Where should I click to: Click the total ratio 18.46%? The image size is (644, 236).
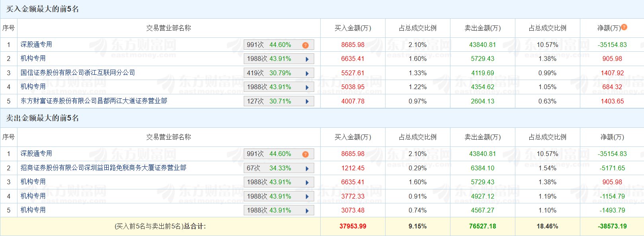548,226
